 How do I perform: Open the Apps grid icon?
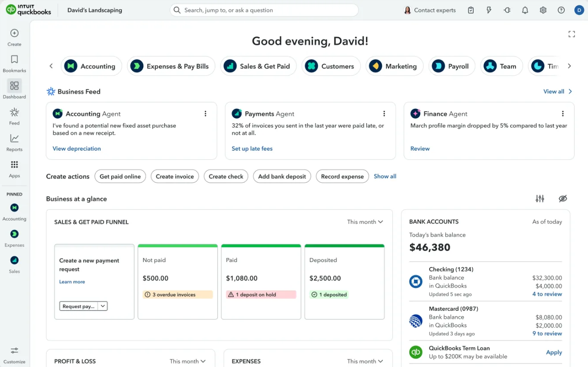(x=14, y=165)
